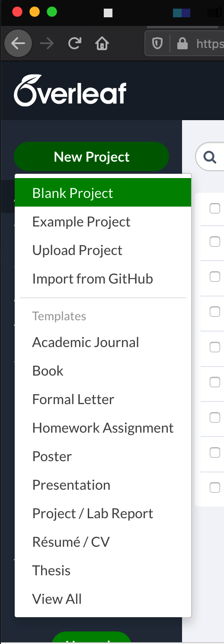Tick the last visible project checkbox
This screenshot has width=224, height=644.
point(215,488)
